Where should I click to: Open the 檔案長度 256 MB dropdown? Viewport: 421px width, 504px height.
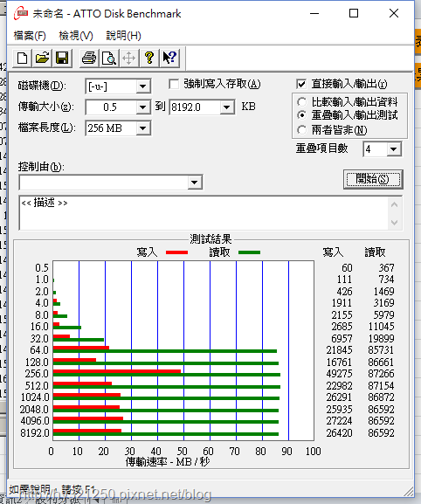142,128
